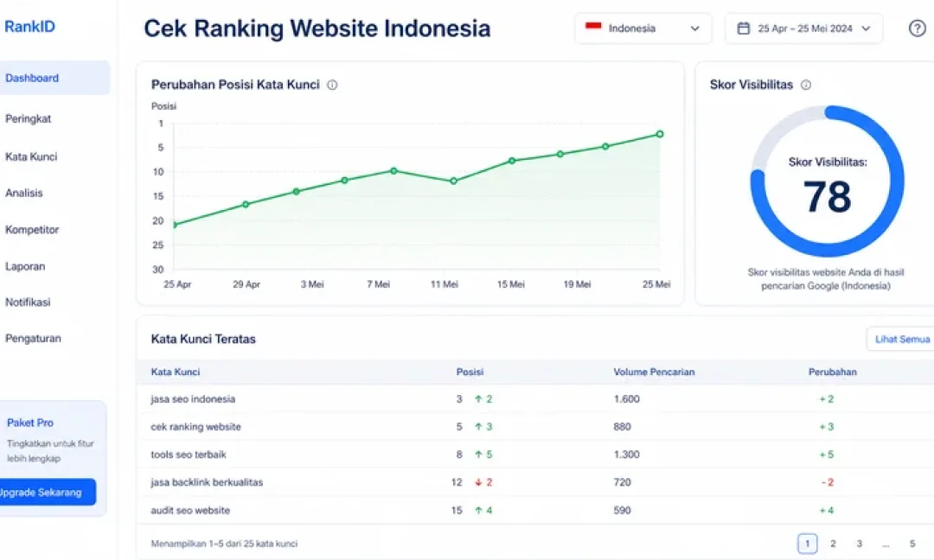Image resolution: width=934 pixels, height=560 pixels.
Task: Click the keyword 'jasa backlink berkualitas'
Action: point(207,482)
